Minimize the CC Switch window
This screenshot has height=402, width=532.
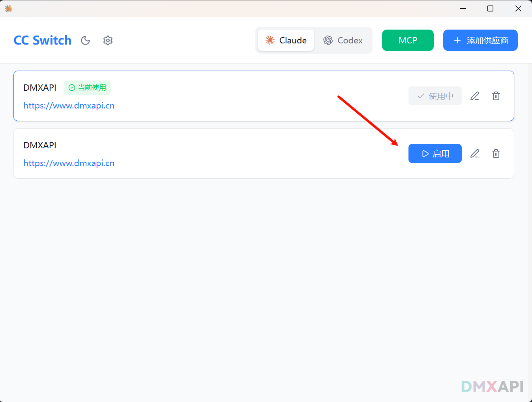pos(463,8)
